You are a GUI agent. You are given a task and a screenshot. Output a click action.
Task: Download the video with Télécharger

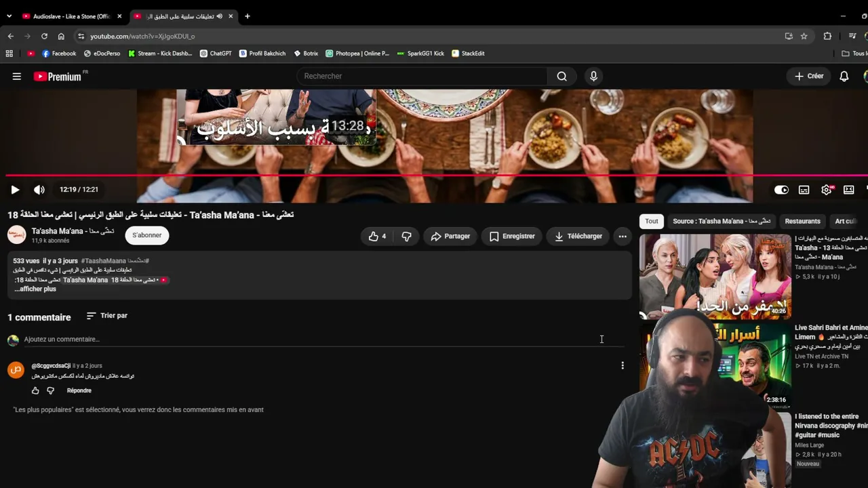[x=578, y=236]
